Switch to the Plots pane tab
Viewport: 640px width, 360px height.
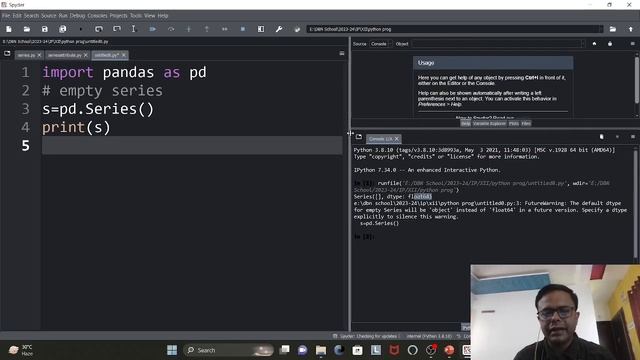514,123
